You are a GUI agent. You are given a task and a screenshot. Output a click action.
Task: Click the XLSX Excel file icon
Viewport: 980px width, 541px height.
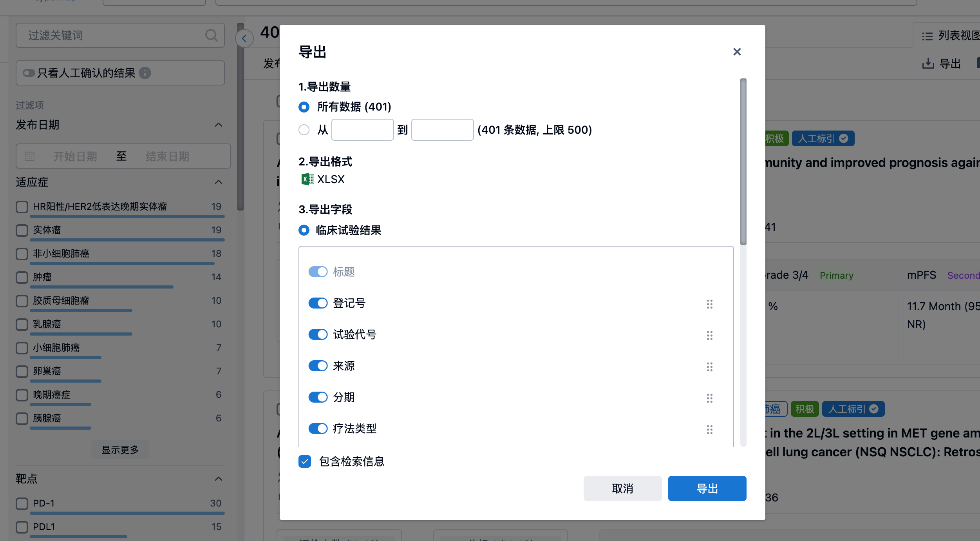click(307, 179)
